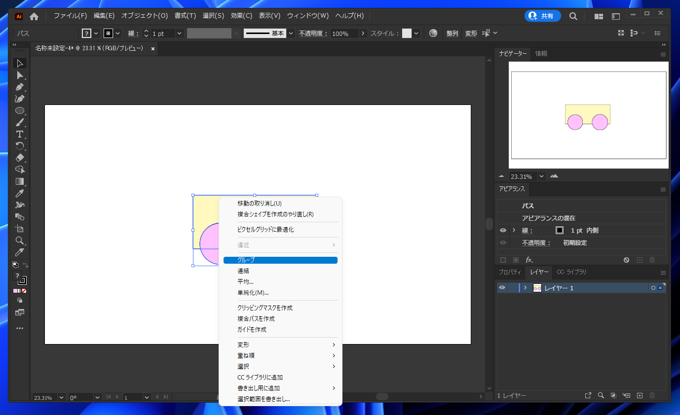The width and height of the screenshot is (680, 415).
Task: Select the Zoom magnifier tool
Action: click(x=20, y=240)
